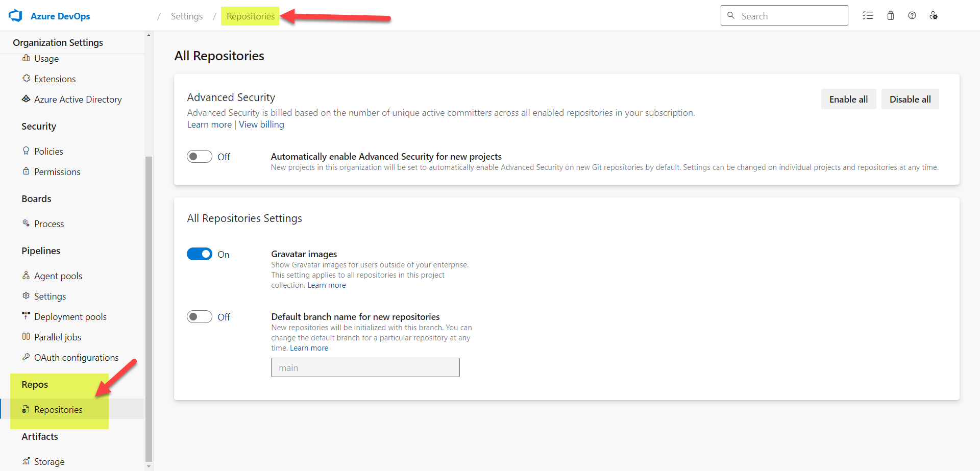Screen dimensions: 980x471
Task: Click the sidebar vertical scrollbar thumb
Action: [149, 308]
